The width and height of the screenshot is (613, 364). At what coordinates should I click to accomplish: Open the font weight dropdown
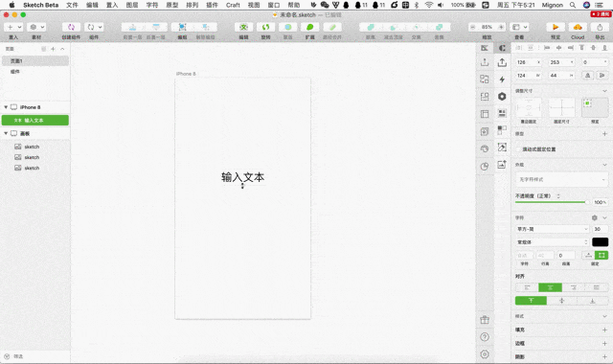pos(553,242)
